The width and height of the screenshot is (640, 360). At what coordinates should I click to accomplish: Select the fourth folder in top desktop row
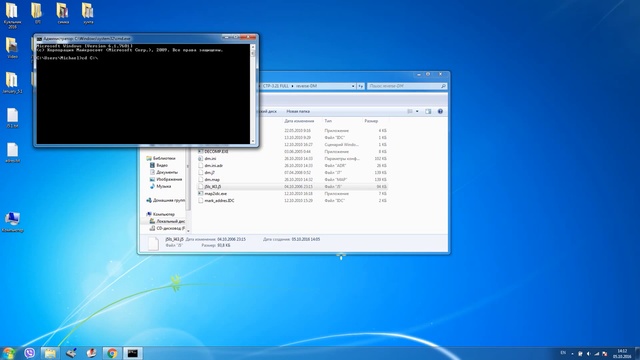tap(88, 13)
